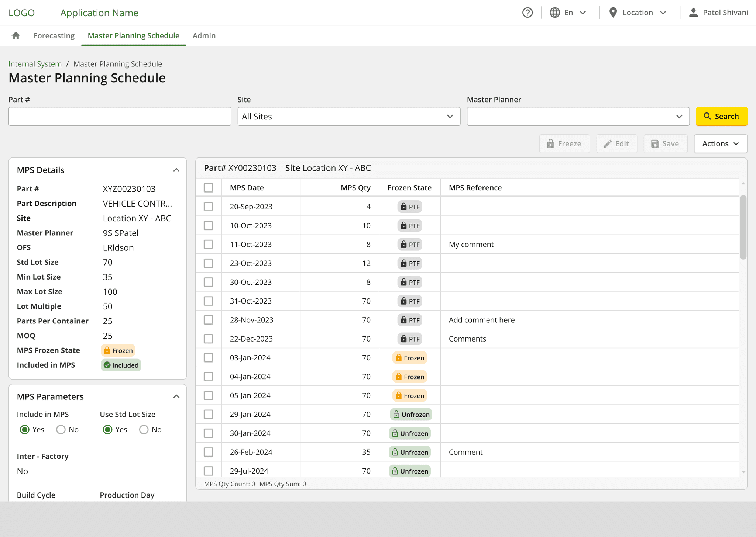Open the help question mark icon
Screen dimensions: 756x537
coord(528,13)
